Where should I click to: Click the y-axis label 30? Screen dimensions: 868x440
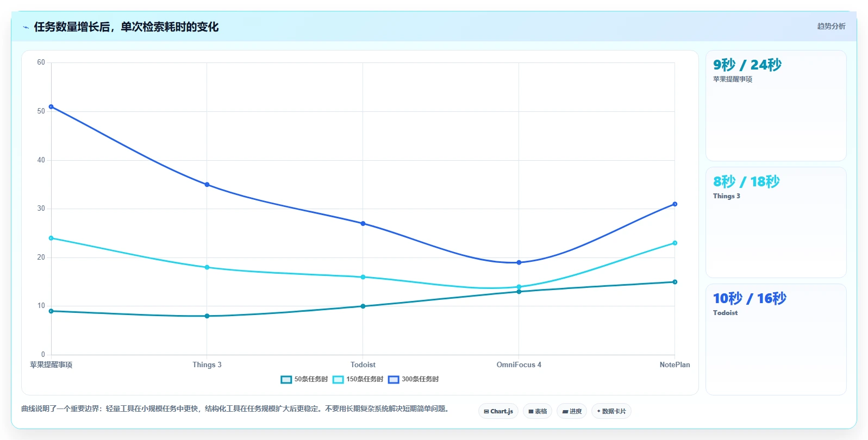(x=41, y=209)
